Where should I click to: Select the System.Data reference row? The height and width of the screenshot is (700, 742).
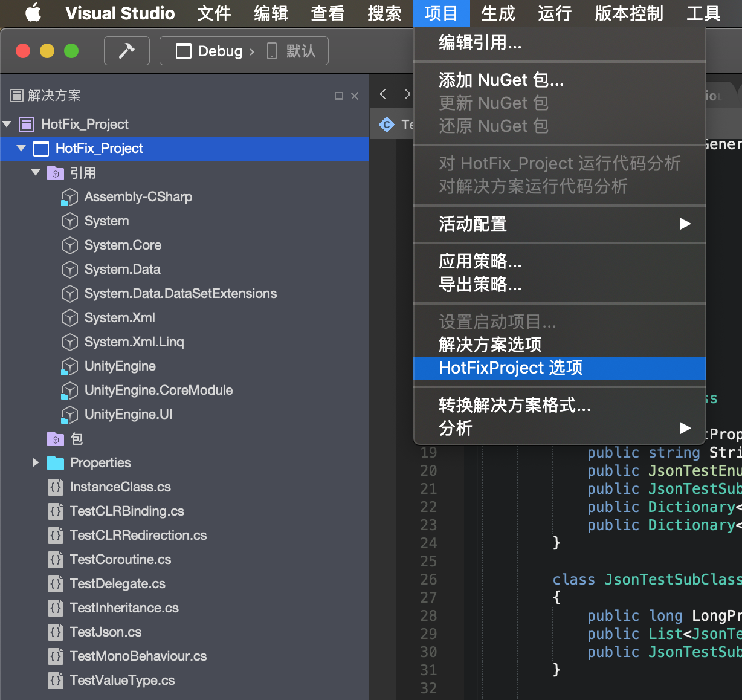[184, 270]
